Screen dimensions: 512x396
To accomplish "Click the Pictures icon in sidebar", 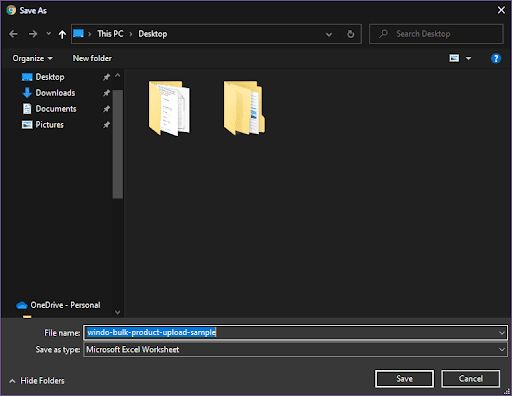I will pyautogui.click(x=27, y=125).
